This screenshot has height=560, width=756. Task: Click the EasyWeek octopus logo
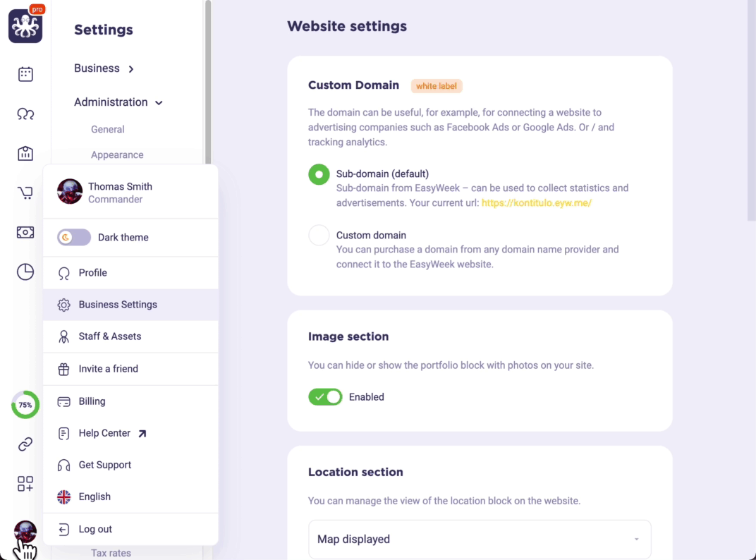25,27
